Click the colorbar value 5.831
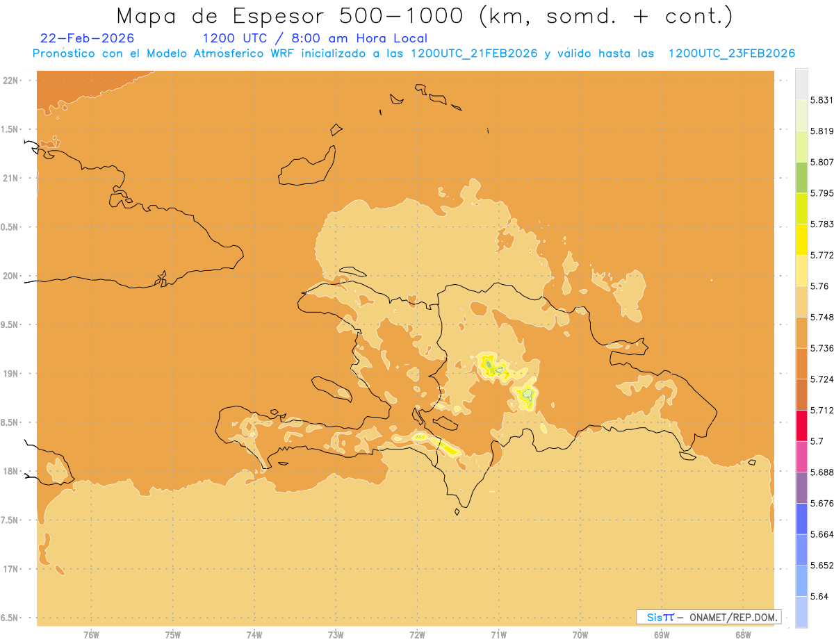The image size is (834, 644). (821, 100)
